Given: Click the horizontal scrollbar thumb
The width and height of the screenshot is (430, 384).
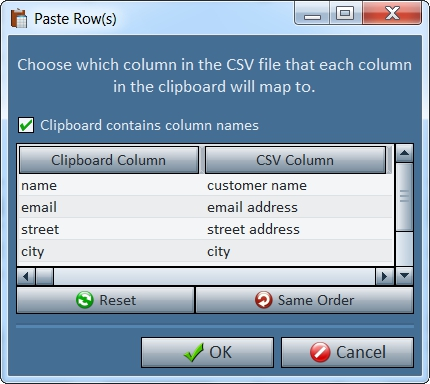Looking at the screenshot, I should click(44, 276).
